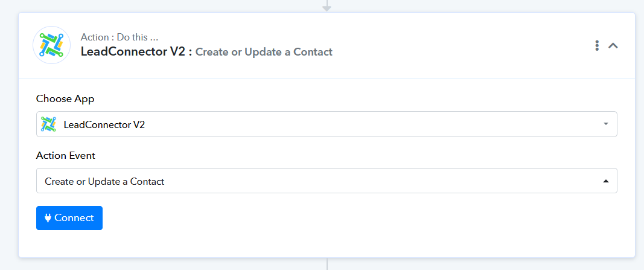Collapse the action step using the chevron

coord(613,45)
